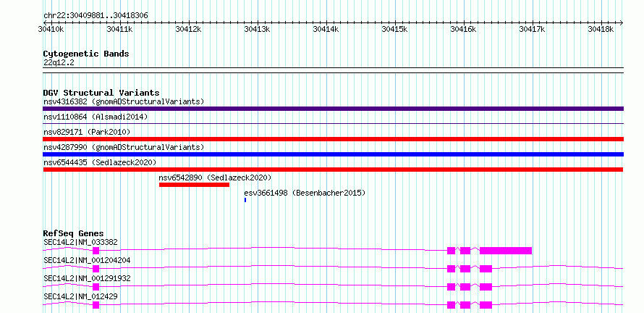Open the nsv829171 (Park2010) label
The height and width of the screenshot is (313, 644).
[x=87, y=132]
